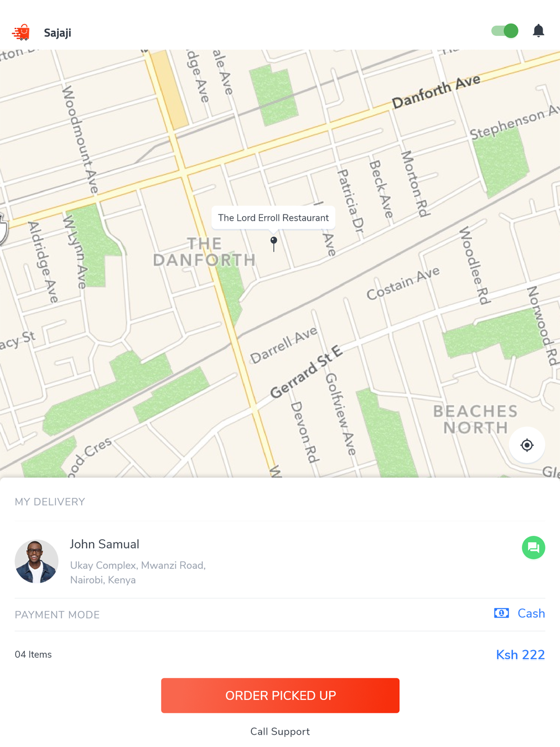Click John Samual's profile photo

(x=36, y=562)
